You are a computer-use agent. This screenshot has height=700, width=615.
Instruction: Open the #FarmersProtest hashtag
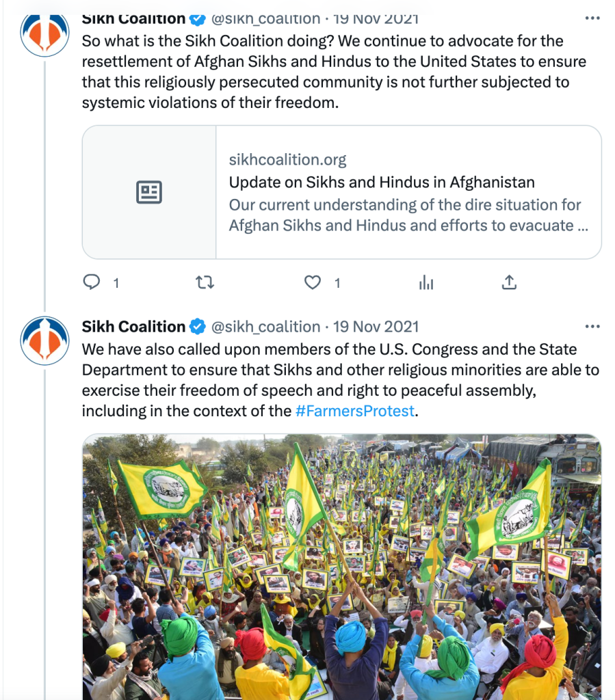356,412
